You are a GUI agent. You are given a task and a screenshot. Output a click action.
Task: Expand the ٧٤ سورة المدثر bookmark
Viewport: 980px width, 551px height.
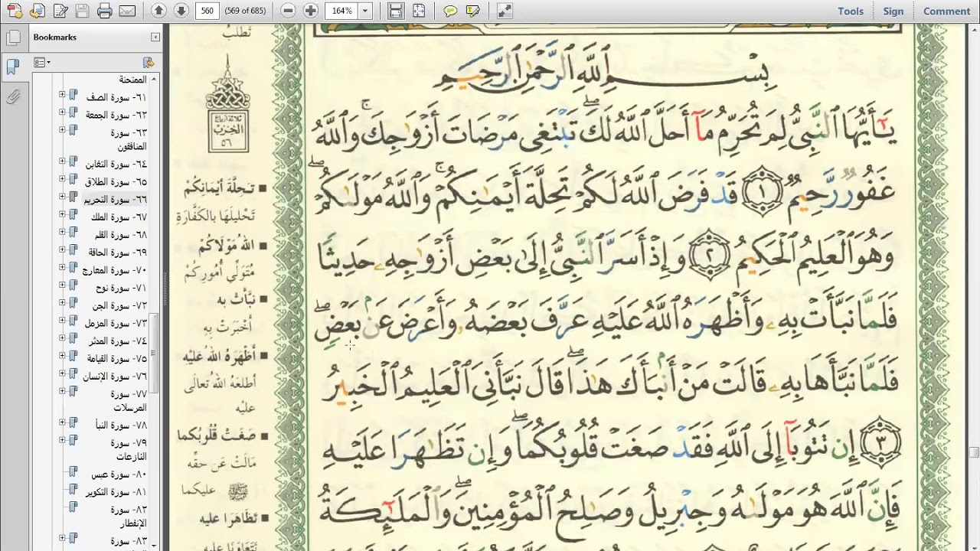[62, 338]
